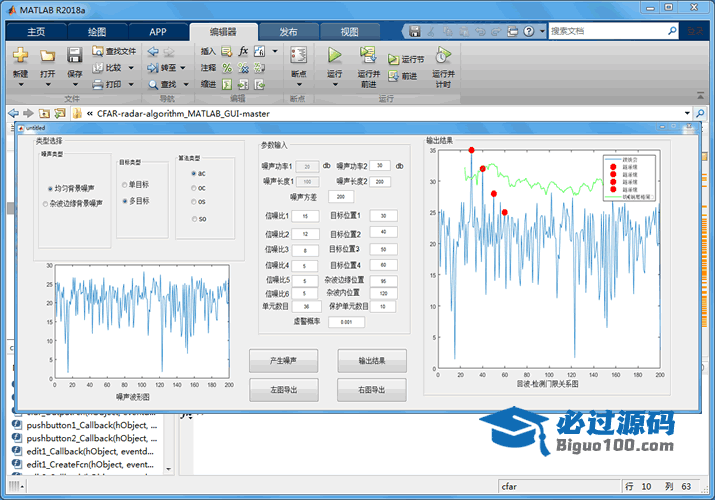Viewport: 715px width, 500px height.
Task: Expand the Run (运行) dropdown arrow
Action: pos(335,85)
